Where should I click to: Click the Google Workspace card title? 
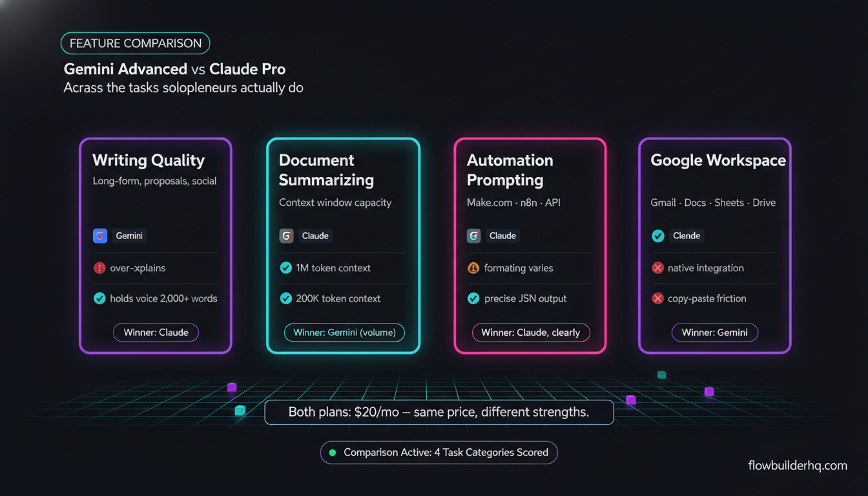pos(718,160)
